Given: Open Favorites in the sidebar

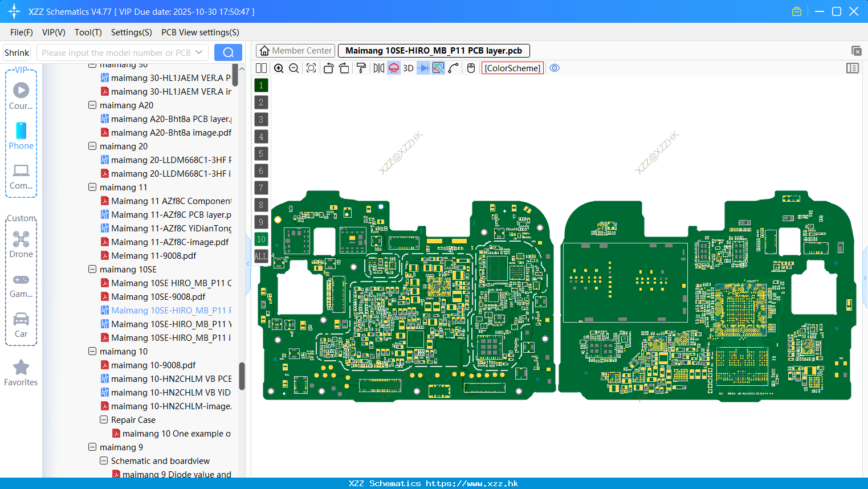Looking at the screenshot, I should click(x=21, y=373).
